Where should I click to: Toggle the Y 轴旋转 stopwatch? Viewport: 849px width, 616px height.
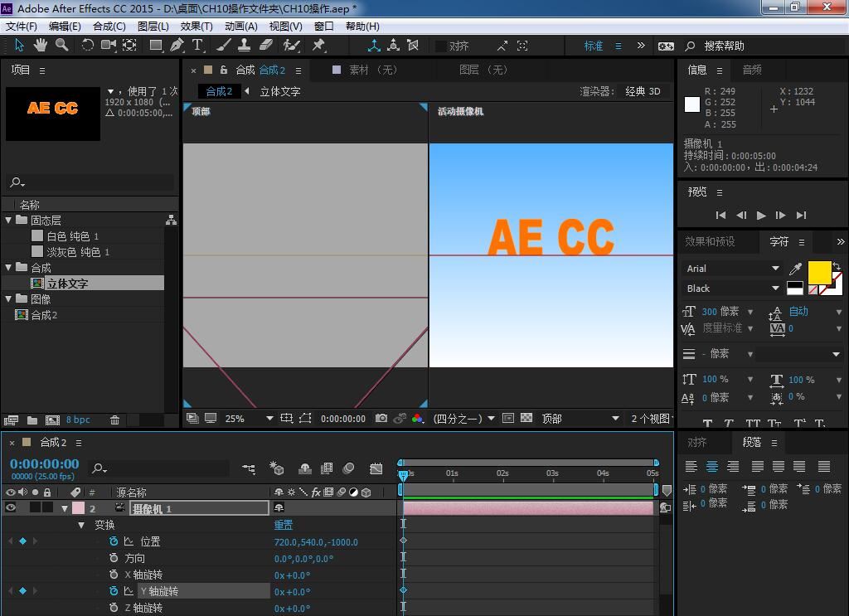[114, 591]
